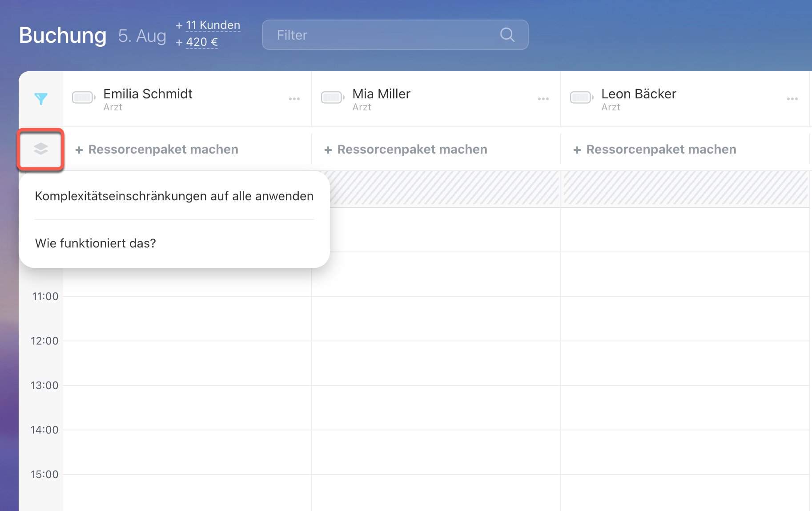Image resolution: width=812 pixels, height=511 pixels.
Task: Focus the Filter search field
Action: [395, 35]
